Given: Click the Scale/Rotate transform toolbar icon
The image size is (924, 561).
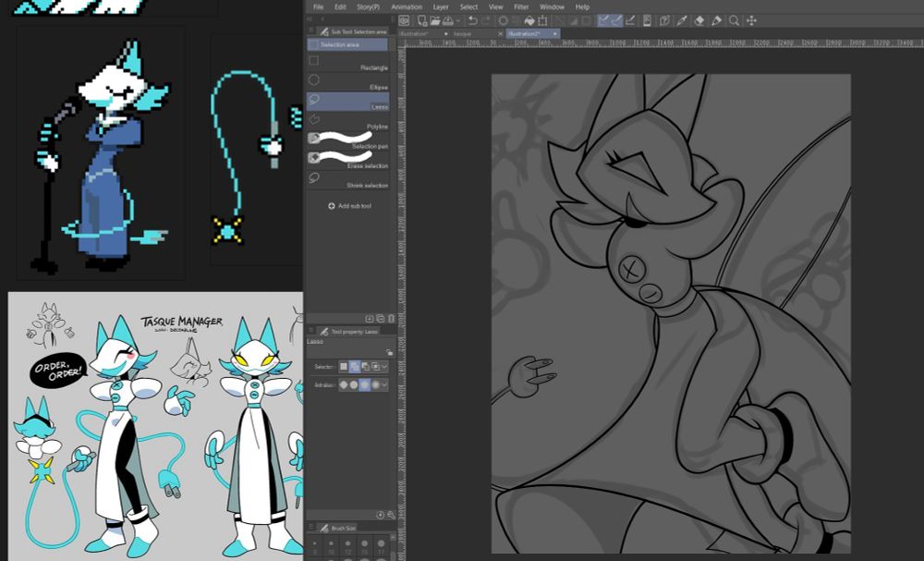Looking at the screenshot, I should (542, 20).
